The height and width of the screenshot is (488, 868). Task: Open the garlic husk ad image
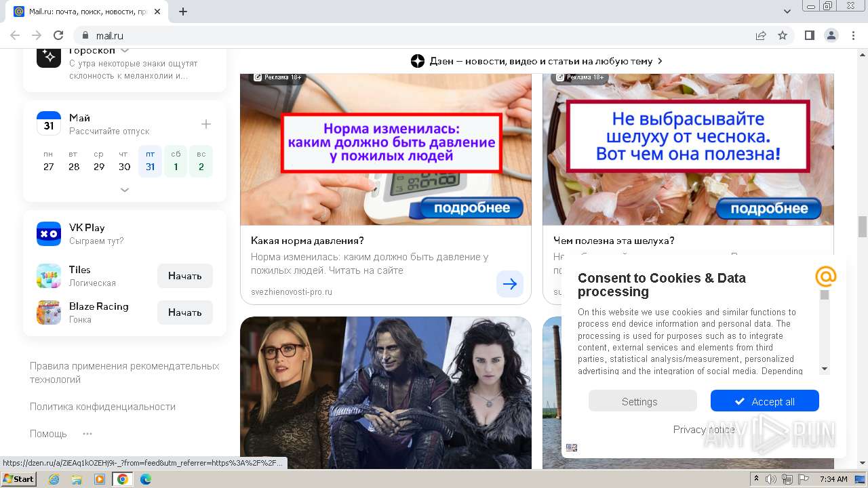click(688, 149)
